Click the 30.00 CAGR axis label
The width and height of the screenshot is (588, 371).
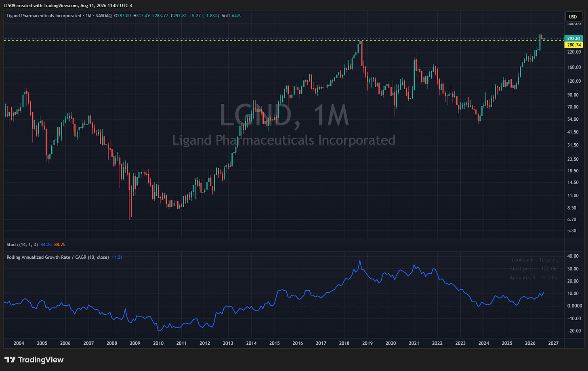coord(573,269)
